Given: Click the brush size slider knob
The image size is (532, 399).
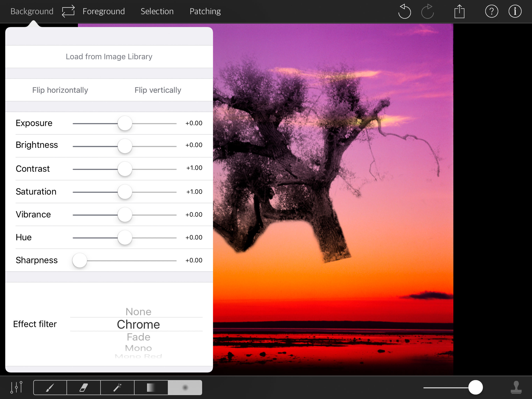Looking at the screenshot, I should 476,388.
